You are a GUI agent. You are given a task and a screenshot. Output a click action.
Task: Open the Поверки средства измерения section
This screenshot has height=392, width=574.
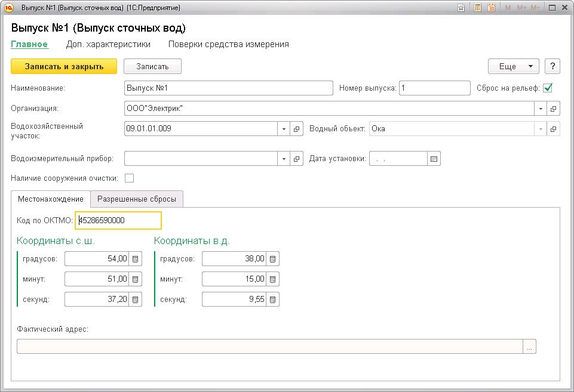tap(228, 44)
